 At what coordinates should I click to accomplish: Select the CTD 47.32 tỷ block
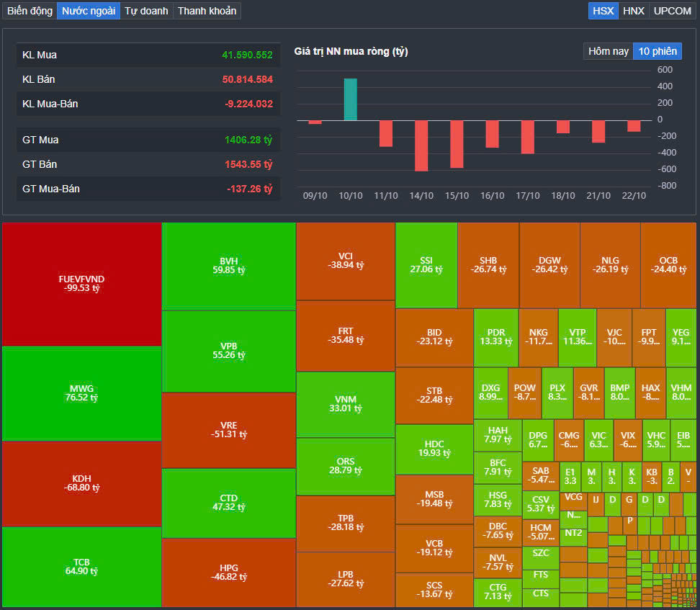pyautogui.click(x=228, y=503)
